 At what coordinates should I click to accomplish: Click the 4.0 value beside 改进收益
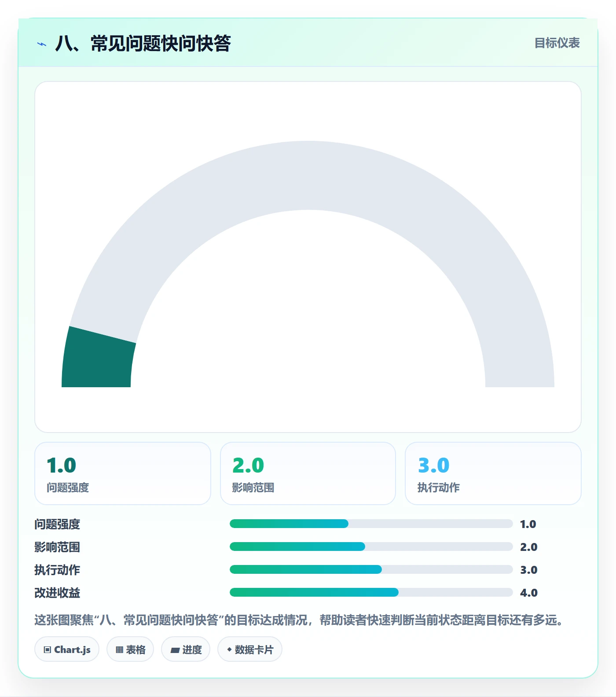[528, 593]
